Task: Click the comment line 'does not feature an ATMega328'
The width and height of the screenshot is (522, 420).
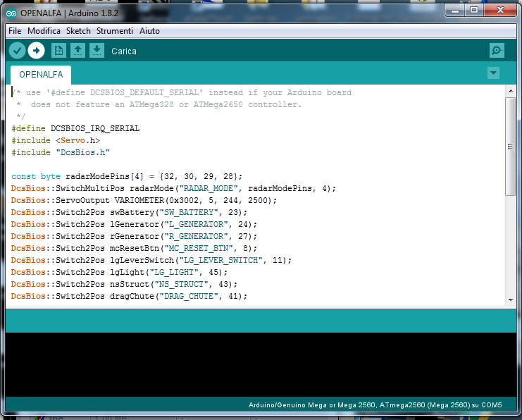Action: pyautogui.click(x=159, y=104)
